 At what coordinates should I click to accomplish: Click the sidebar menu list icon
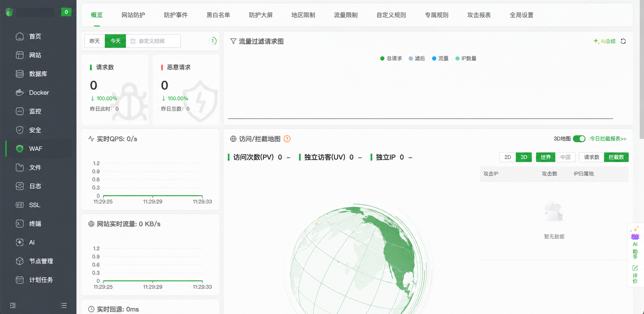[x=64, y=305]
